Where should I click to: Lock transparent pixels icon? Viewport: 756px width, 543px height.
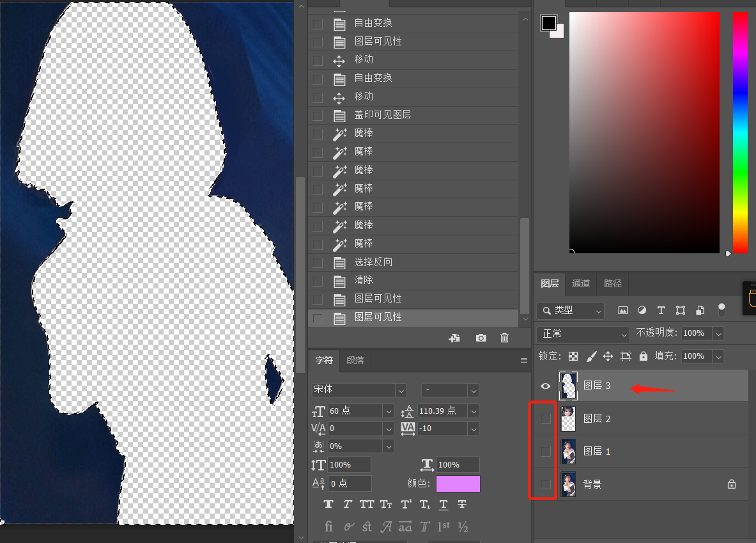pos(573,356)
